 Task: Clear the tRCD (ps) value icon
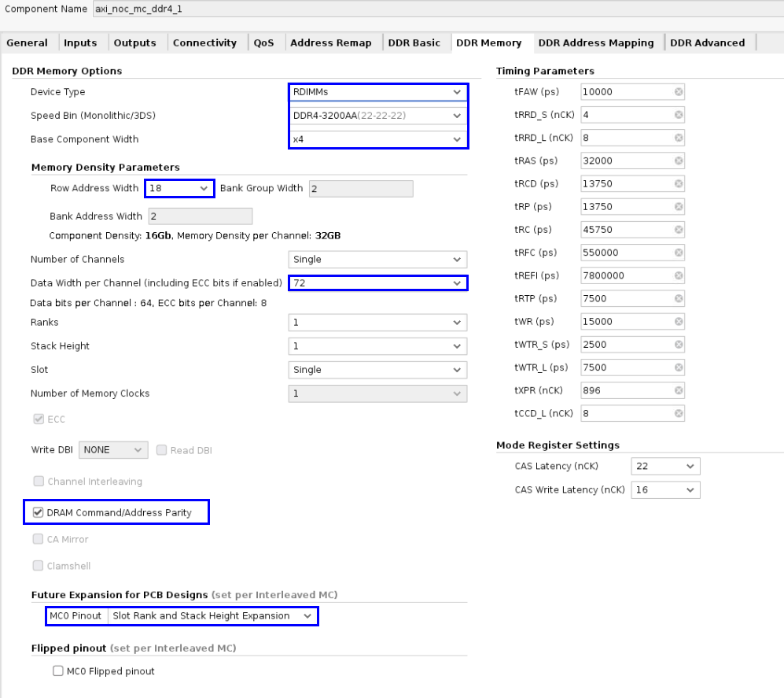pyautogui.click(x=679, y=183)
